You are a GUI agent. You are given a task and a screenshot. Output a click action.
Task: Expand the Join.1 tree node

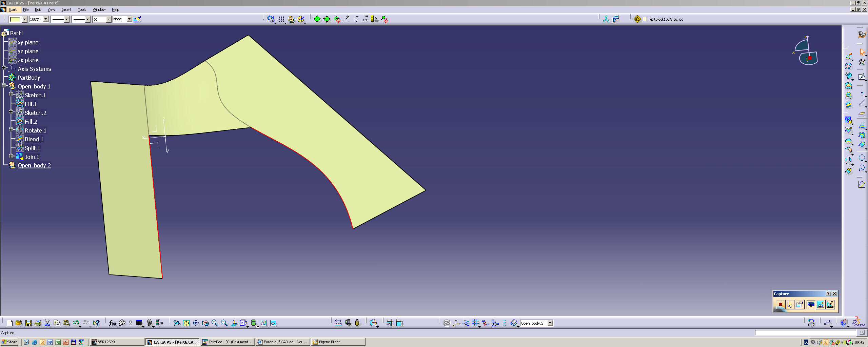click(11, 156)
